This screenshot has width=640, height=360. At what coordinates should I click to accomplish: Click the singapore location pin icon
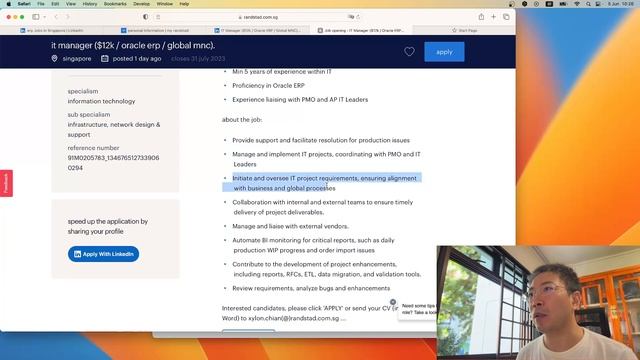click(54, 59)
